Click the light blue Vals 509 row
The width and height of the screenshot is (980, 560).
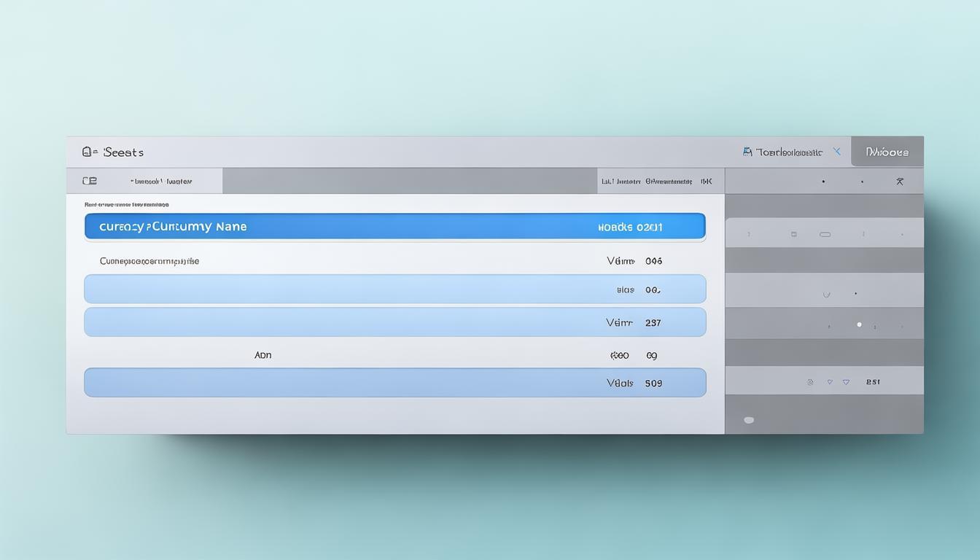pyautogui.click(x=394, y=383)
